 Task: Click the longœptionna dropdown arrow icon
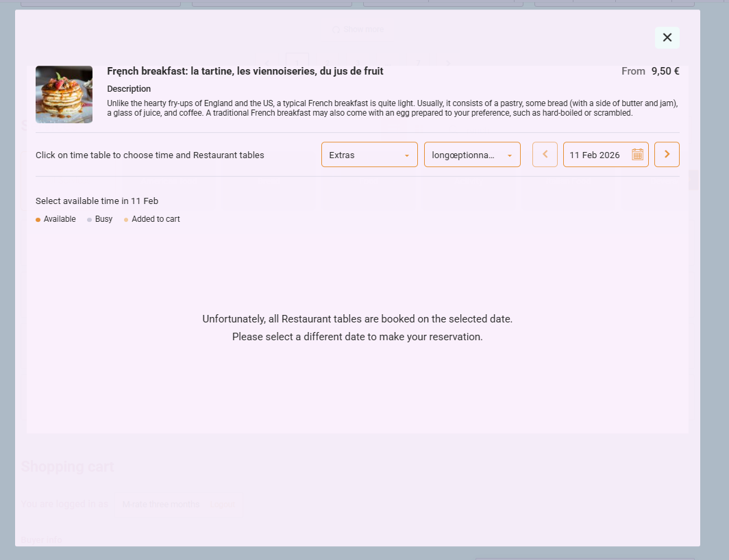tap(511, 155)
